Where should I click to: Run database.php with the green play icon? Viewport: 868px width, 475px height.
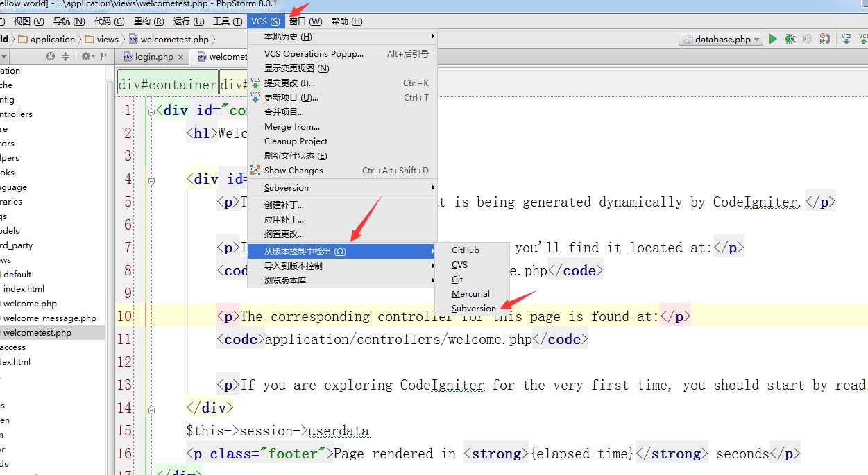[x=773, y=40]
